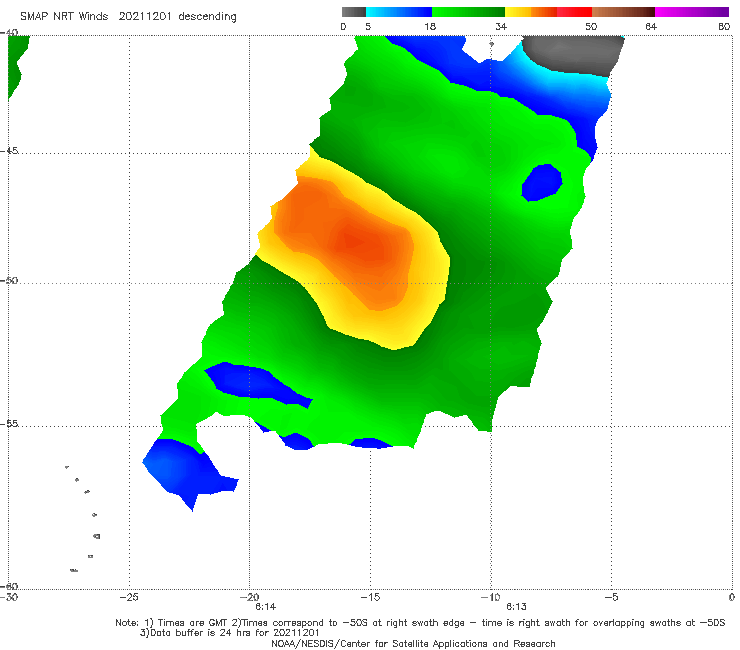Viewport: 740px width, 650px height.
Task: Click the title text 'SMAP NRT Winds'
Action: click(64, 16)
